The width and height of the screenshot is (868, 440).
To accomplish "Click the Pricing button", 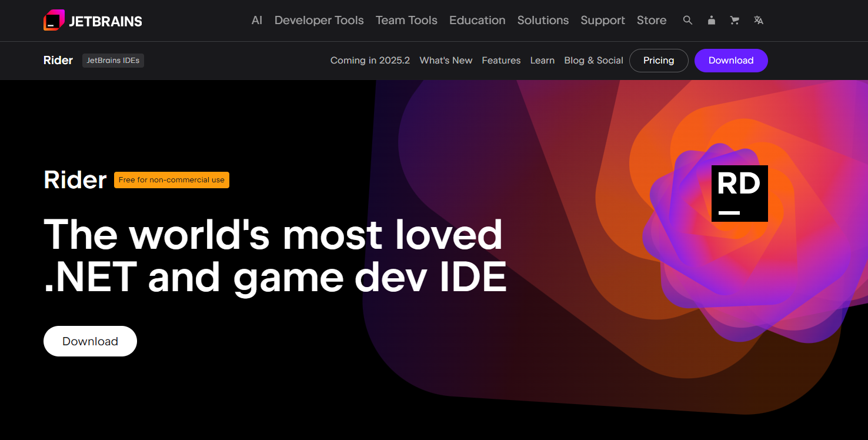I will pos(659,61).
